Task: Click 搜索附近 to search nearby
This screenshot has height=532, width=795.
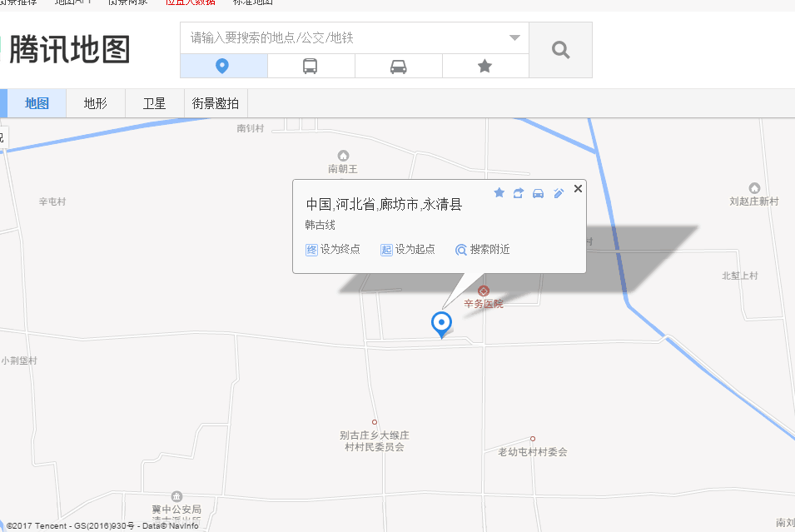Action: (x=483, y=249)
